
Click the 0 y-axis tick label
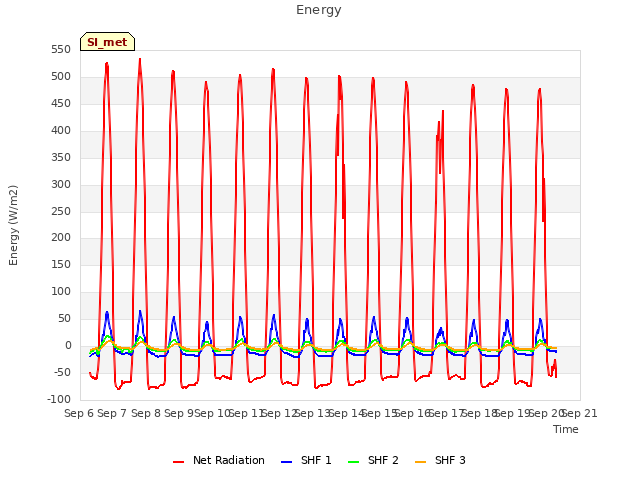[68, 345]
